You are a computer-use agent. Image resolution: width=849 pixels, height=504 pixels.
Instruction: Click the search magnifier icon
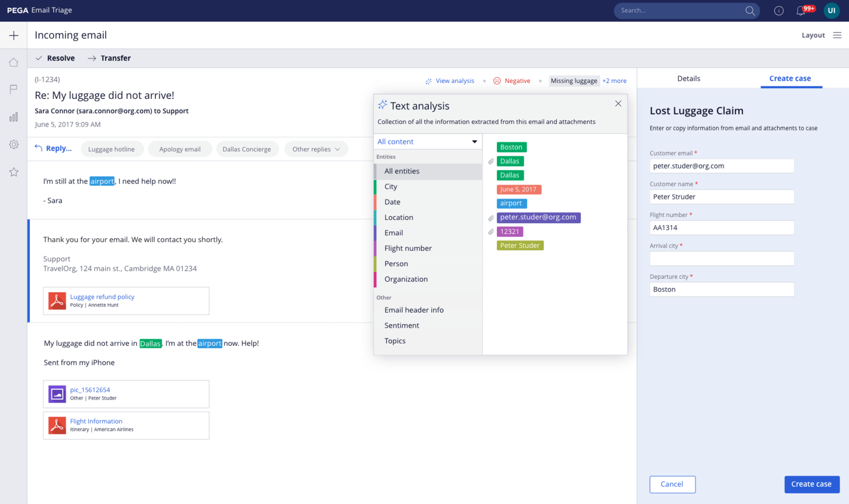(x=750, y=11)
